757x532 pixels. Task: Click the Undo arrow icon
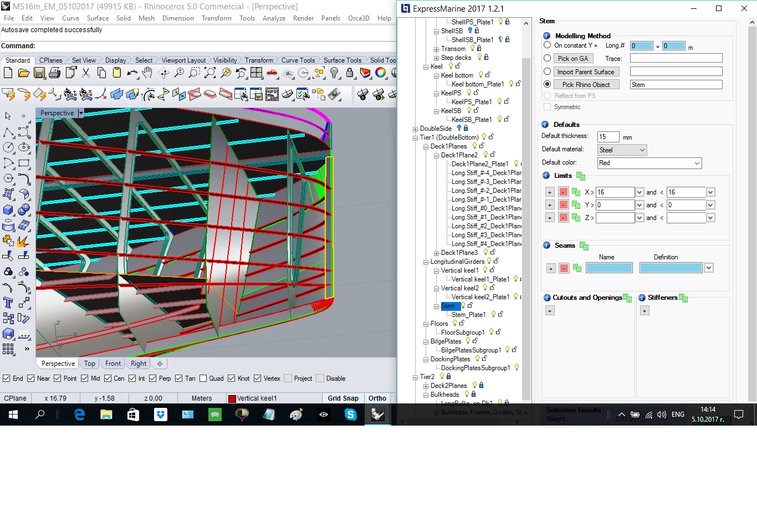(132, 73)
